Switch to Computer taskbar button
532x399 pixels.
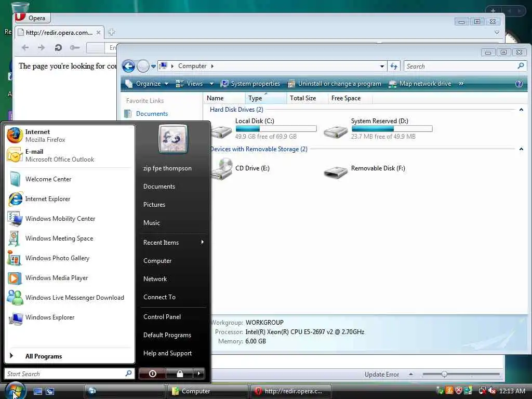click(x=207, y=391)
